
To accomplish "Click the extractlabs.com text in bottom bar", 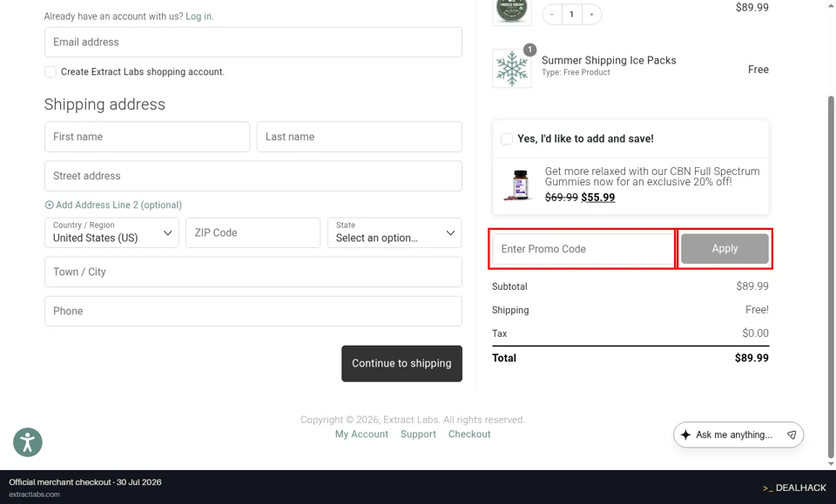I will click(34, 494).
